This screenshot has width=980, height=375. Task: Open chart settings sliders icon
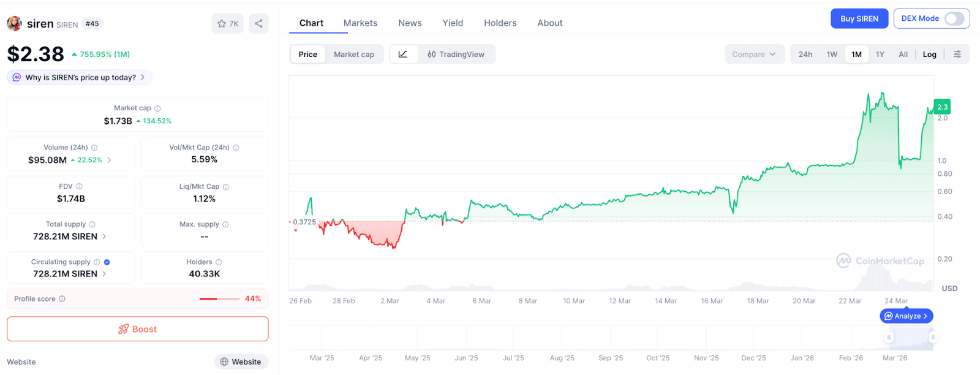[x=957, y=54]
